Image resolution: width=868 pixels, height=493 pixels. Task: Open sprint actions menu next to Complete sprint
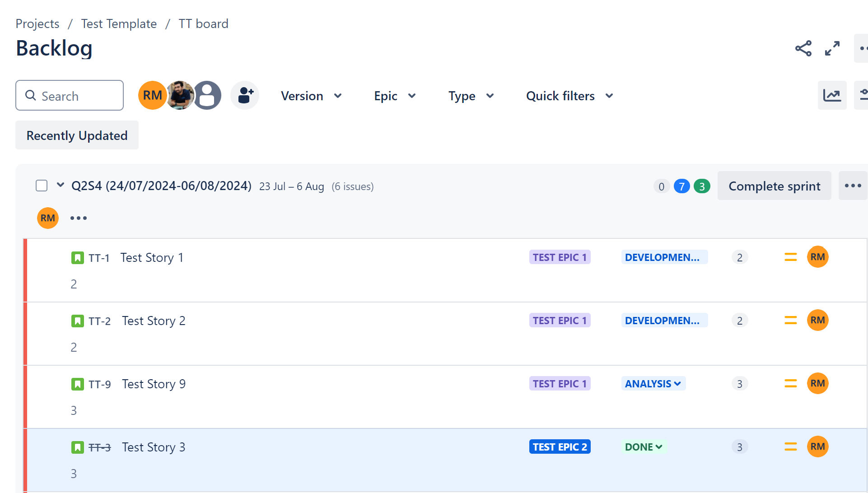pos(853,186)
